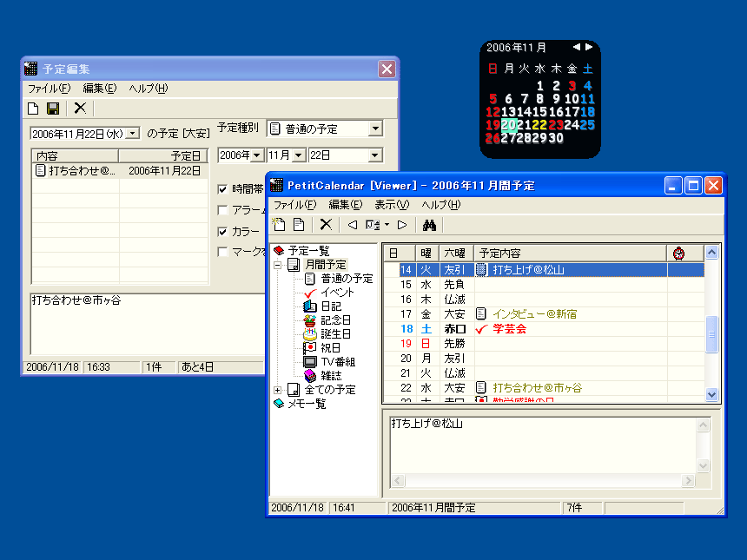Toggle the カラー checkbox
This screenshot has height=560, width=747.
pos(222,232)
